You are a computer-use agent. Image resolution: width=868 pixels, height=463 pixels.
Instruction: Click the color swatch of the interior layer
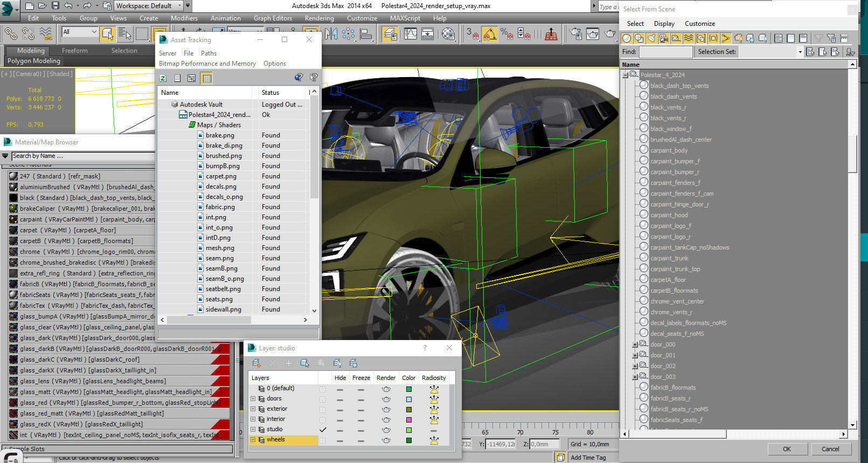pyautogui.click(x=409, y=420)
